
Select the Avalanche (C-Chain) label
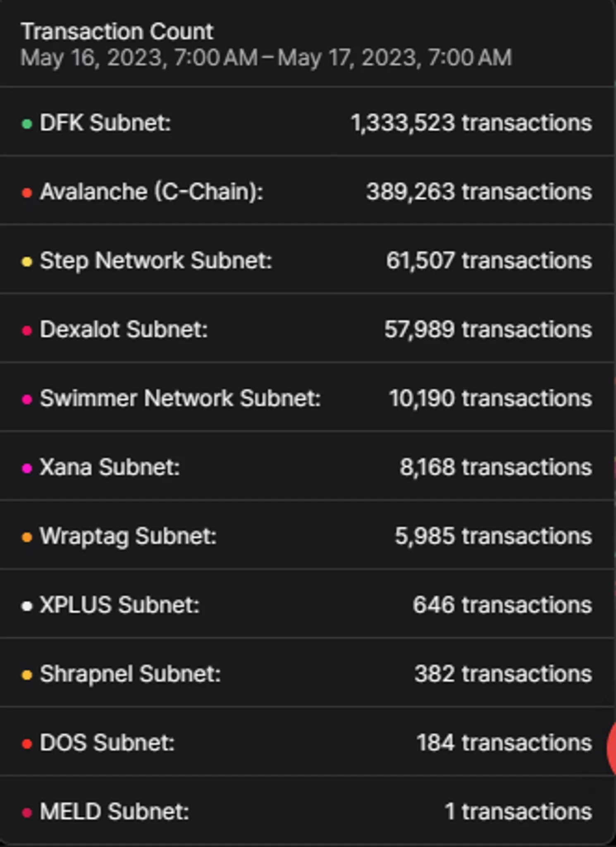[x=151, y=192]
